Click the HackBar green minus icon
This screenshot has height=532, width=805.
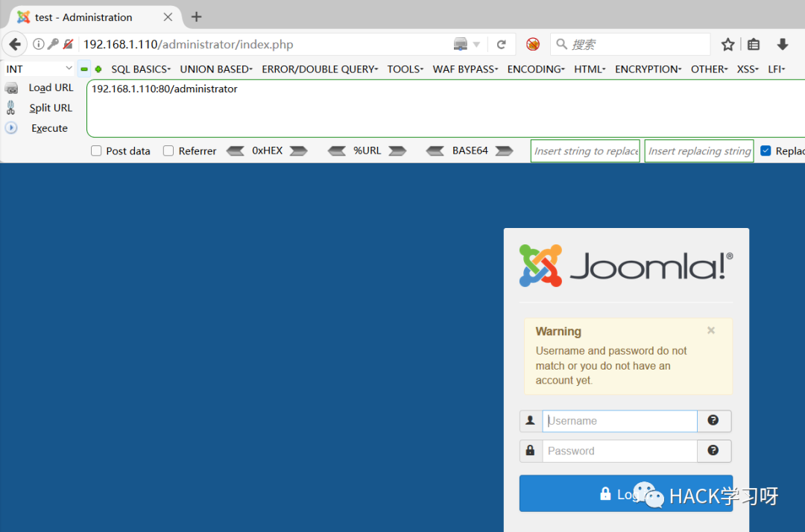[x=84, y=69]
